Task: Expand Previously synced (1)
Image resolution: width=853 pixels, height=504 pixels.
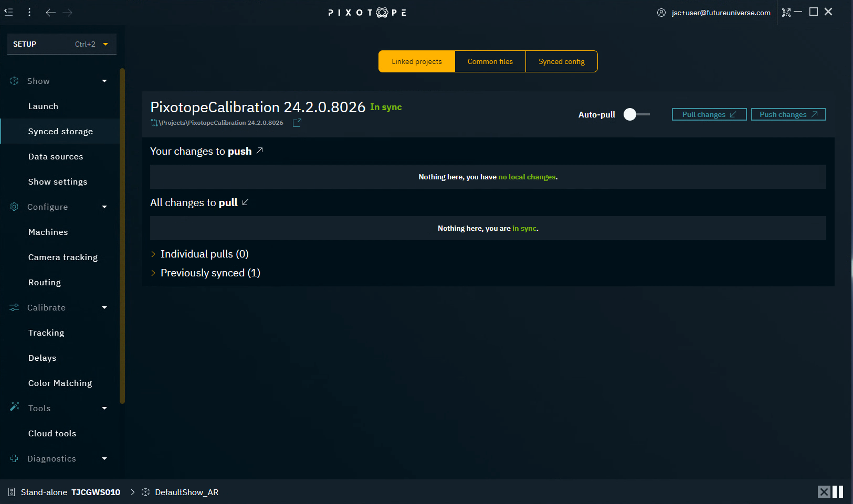Action: tap(205, 273)
